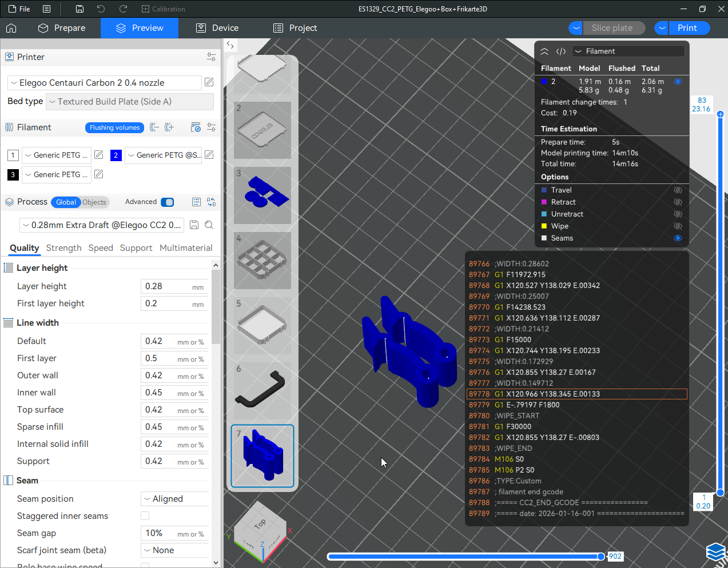Save the process preset
This screenshot has height=568, width=728.
coord(194,225)
